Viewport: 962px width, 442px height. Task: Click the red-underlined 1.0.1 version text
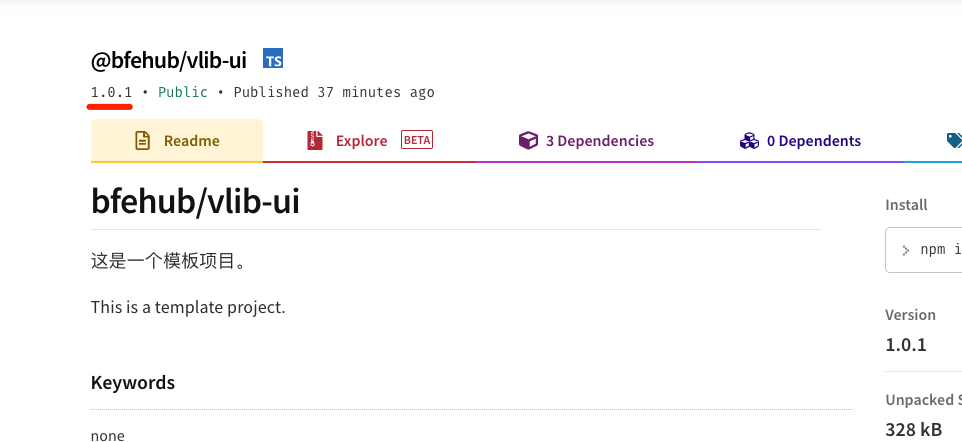coord(111,92)
